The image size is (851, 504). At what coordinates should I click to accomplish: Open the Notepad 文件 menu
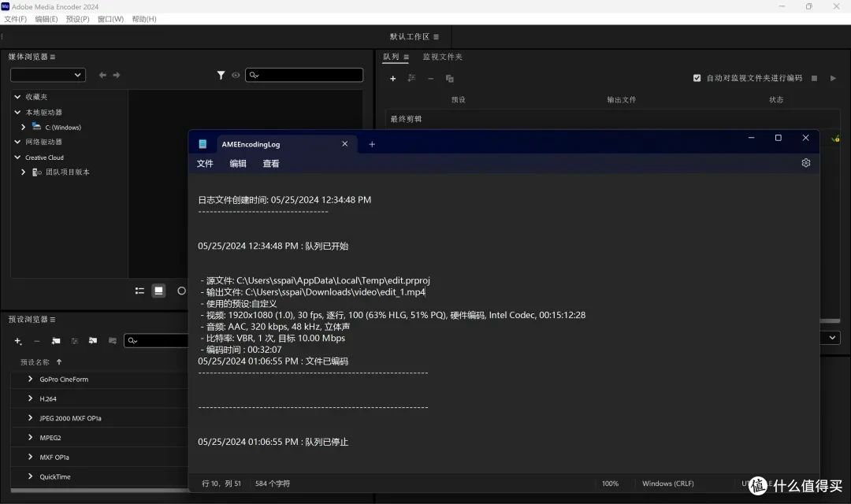pyautogui.click(x=205, y=163)
